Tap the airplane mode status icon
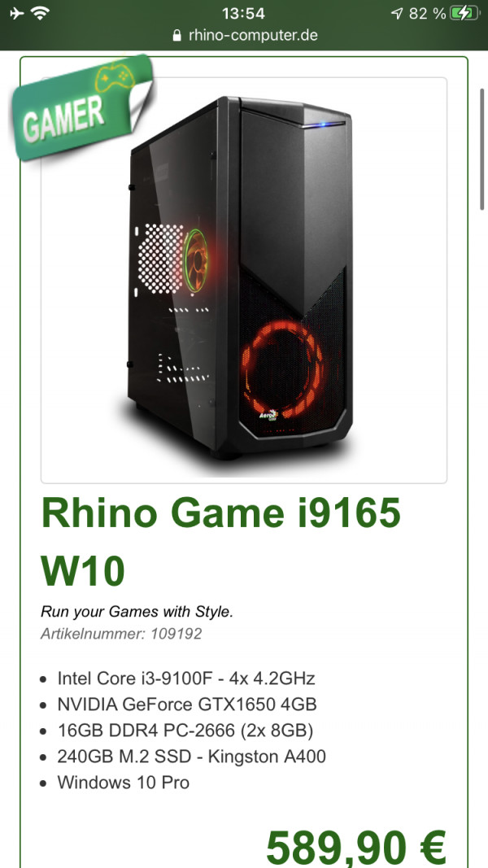The image size is (488, 868). 17,13
